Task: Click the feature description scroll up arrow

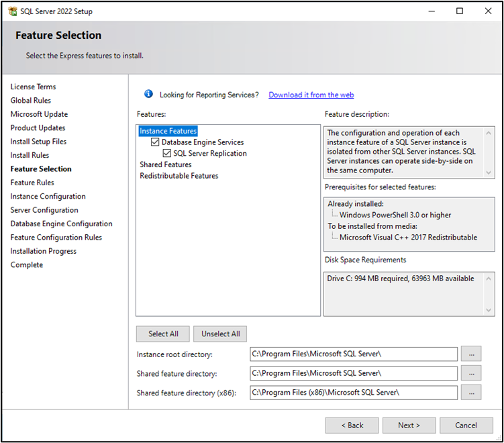Action: tap(489, 133)
